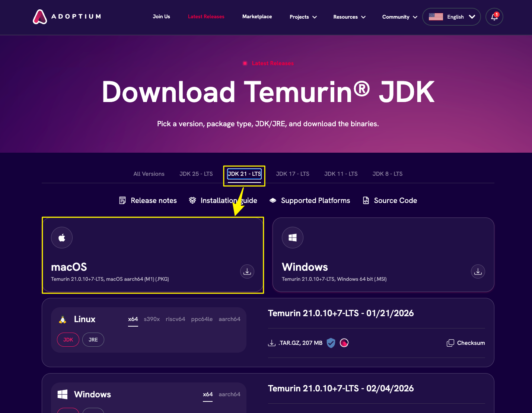Expand the Community menu
532x413 pixels.
coord(399,17)
